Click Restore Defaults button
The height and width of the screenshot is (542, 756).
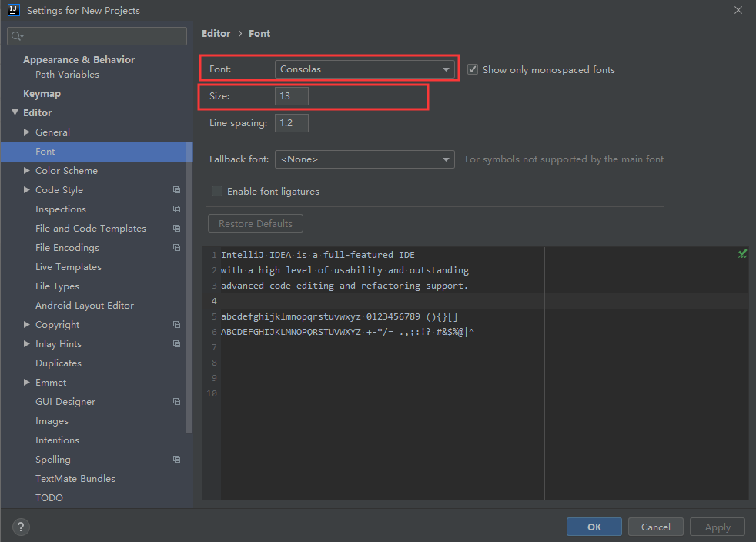pos(256,224)
